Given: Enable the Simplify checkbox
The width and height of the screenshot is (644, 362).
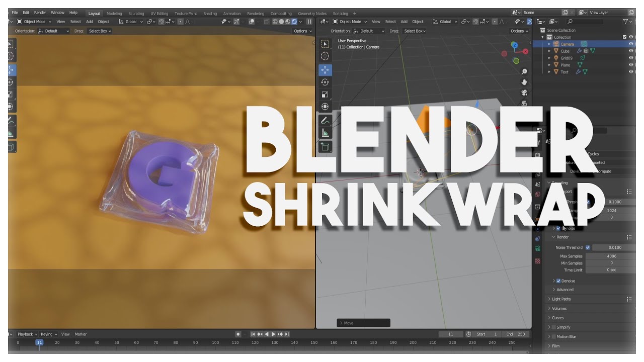Looking at the screenshot, I should (553, 327).
